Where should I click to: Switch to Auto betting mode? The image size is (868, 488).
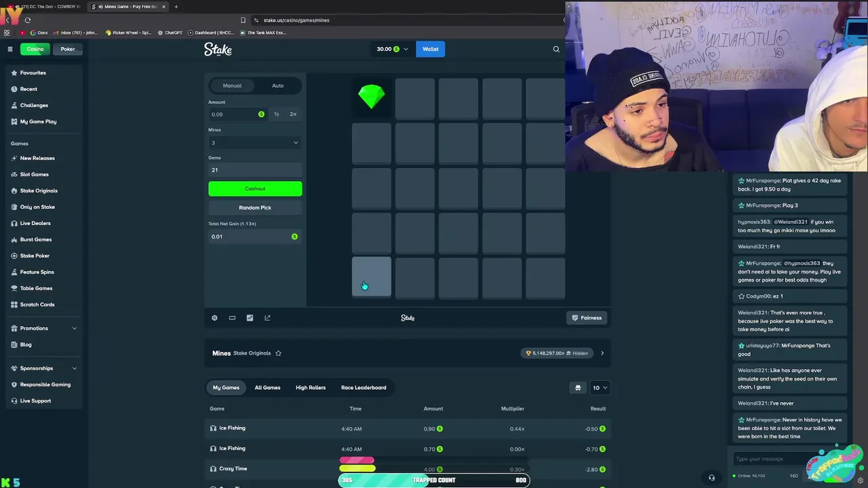point(278,85)
